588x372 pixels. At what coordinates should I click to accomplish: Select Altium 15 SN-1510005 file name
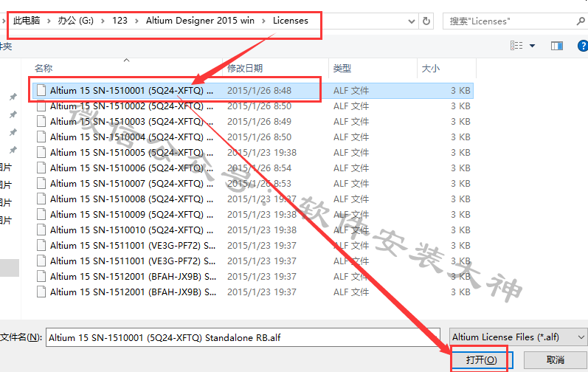click(131, 153)
